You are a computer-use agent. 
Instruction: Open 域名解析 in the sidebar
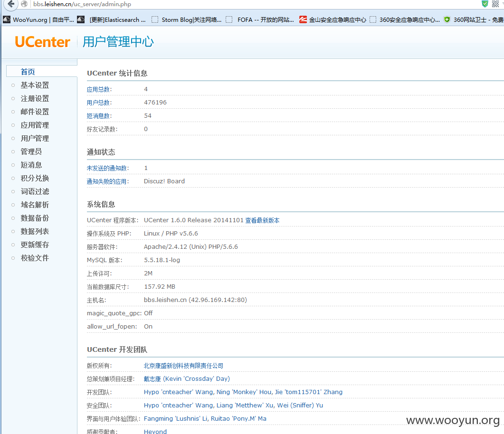click(x=35, y=205)
